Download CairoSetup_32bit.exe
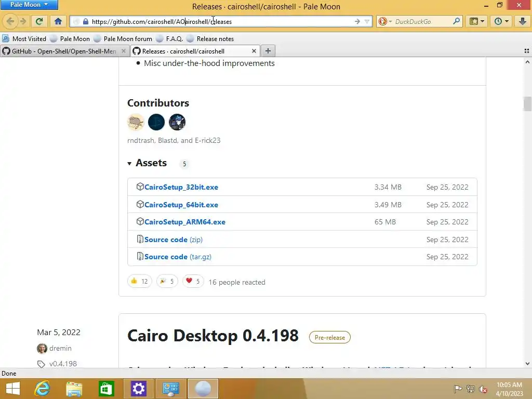The width and height of the screenshot is (532, 399). 181,187
